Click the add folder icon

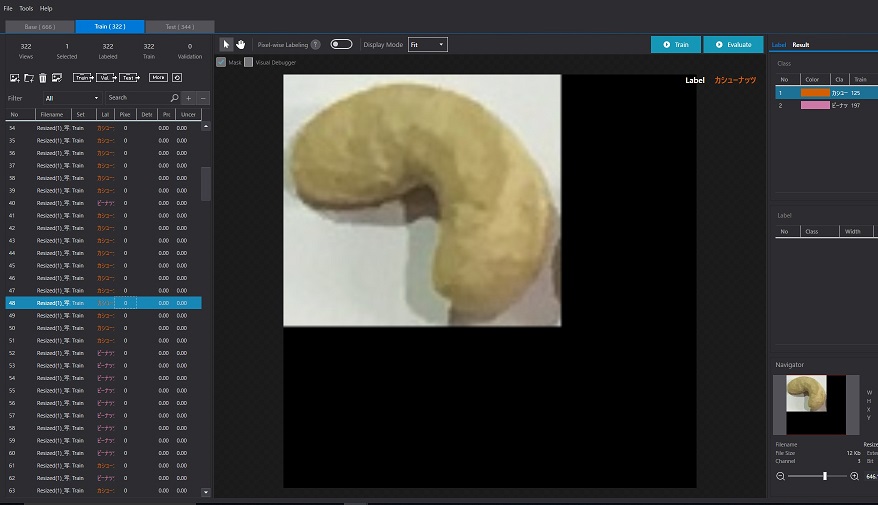[29, 78]
